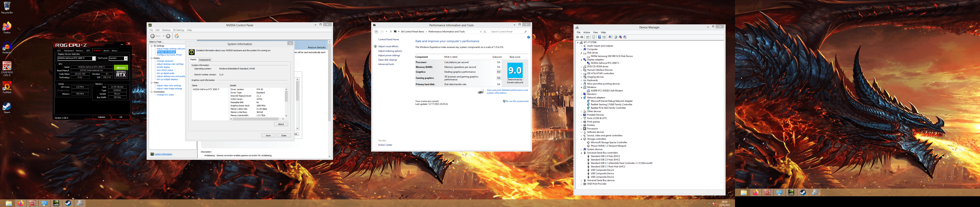This screenshot has height=207, width=980.
Task: Click Save in the System Information dialog
Action: click(268, 135)
